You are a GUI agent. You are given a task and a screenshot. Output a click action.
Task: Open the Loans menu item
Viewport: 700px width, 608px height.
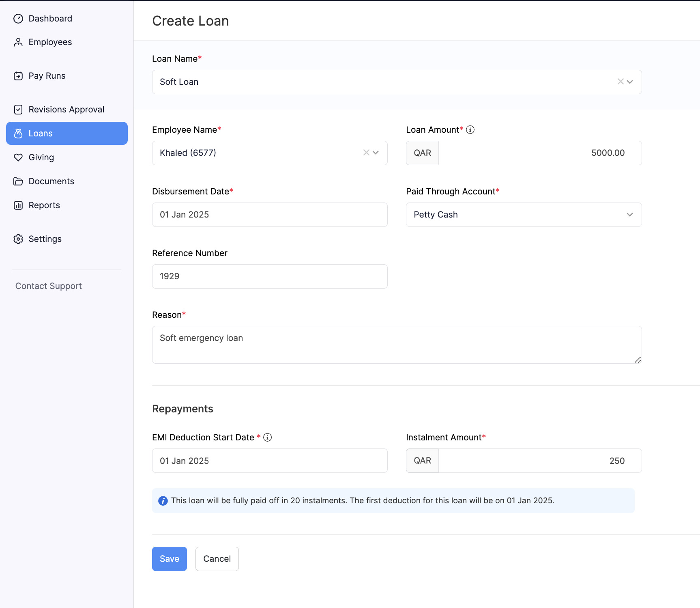[67, 134]
